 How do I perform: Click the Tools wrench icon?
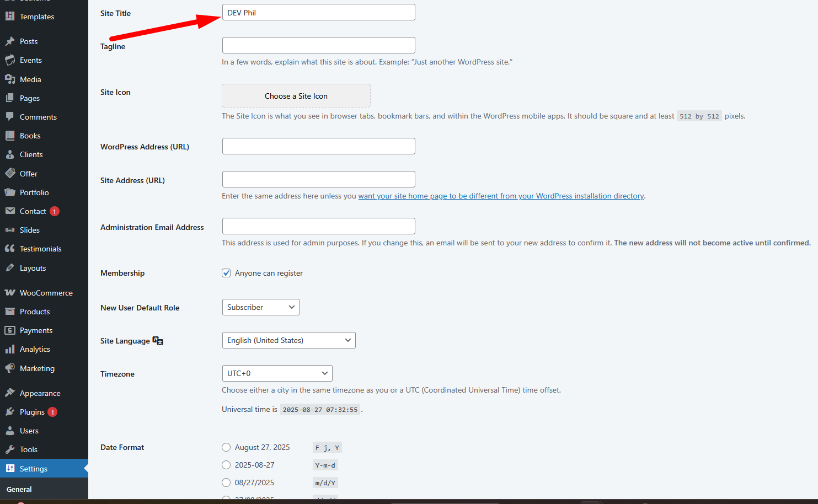coord(10,449)
